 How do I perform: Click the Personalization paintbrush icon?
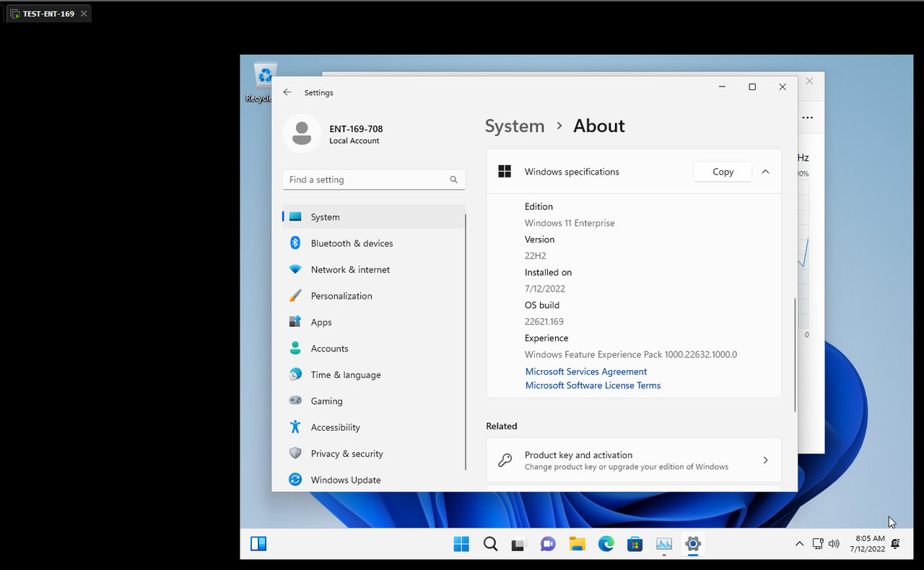(x=295, y=296)
